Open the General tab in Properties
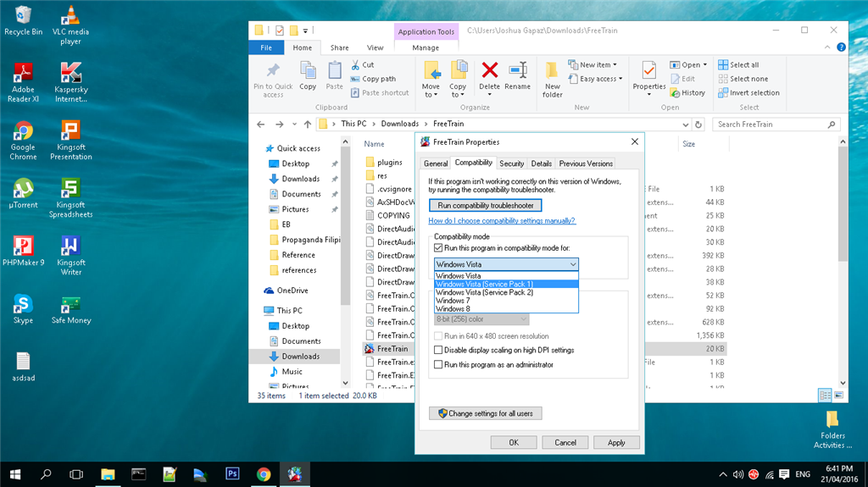This screenshot has height=487, width=868. pos(436,163)
